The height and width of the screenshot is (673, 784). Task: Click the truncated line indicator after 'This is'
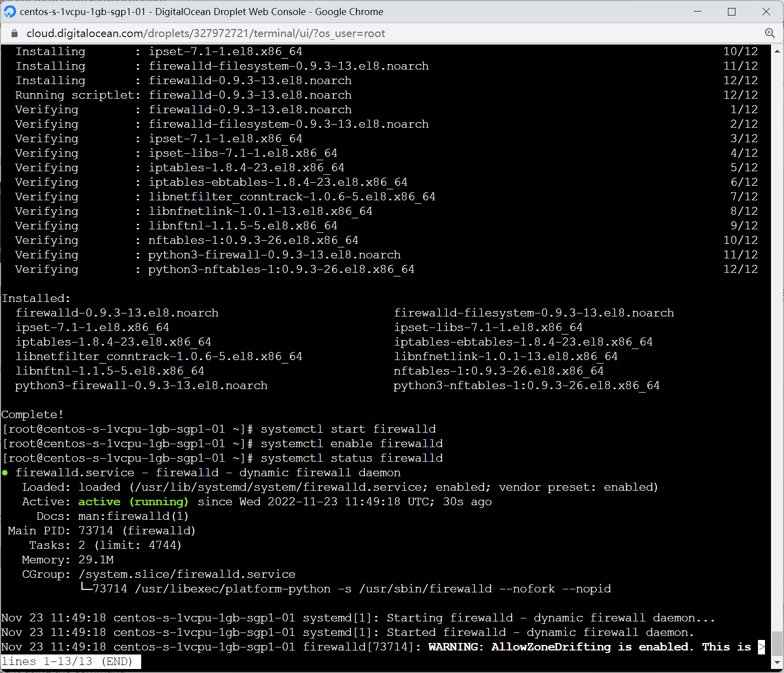pyautogui.click(x=761, y=646)
